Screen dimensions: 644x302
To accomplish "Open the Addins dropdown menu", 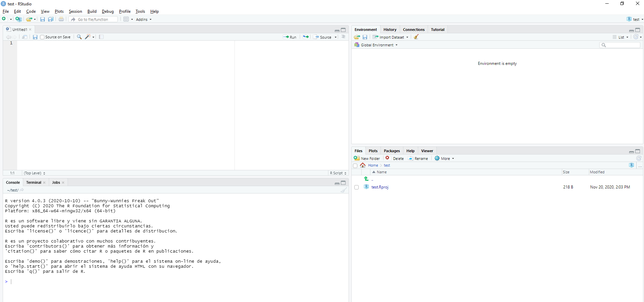I will (143, 19).
